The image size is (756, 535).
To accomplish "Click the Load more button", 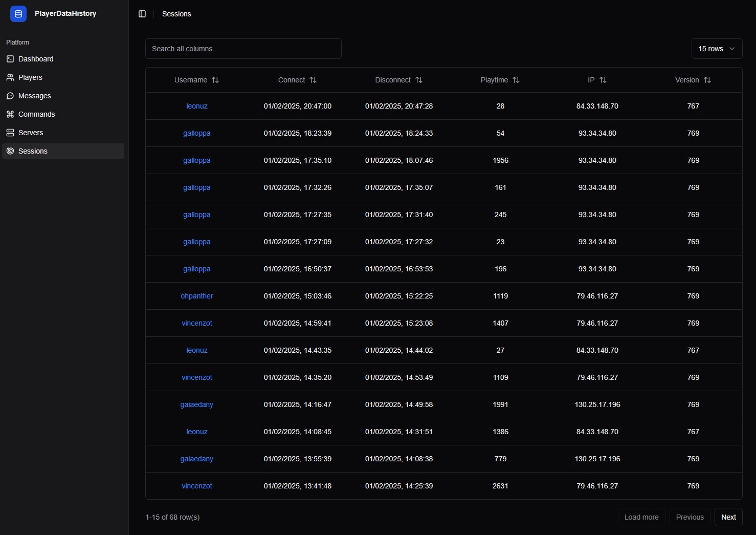I will (x=641, y=517).
